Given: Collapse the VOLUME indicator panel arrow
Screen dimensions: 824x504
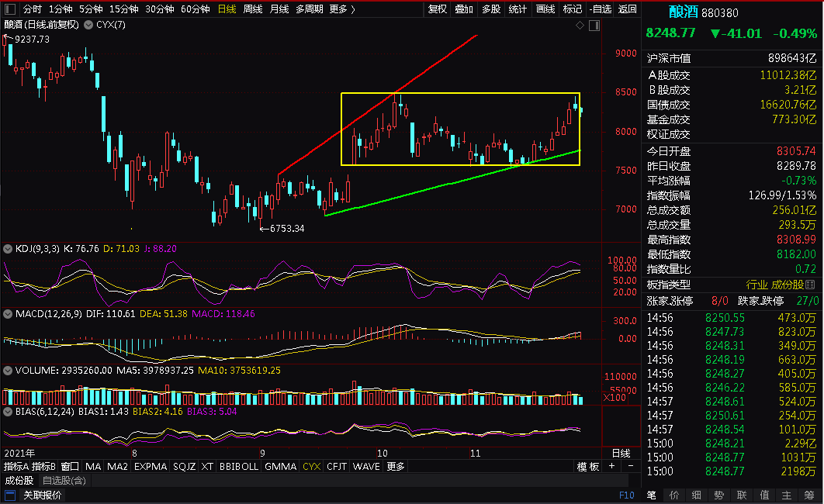Looking at the screenshot, I should (x=8, y=371).
